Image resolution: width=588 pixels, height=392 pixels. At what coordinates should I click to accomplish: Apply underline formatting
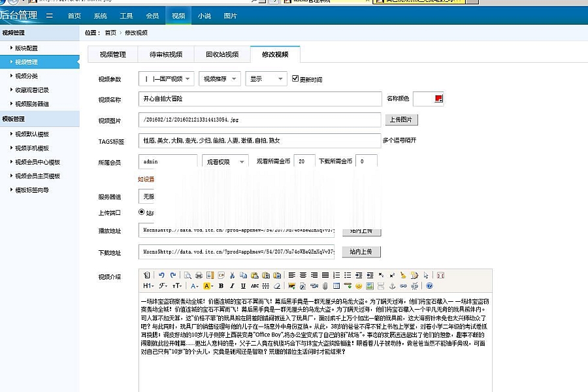(x=243, y=286)
